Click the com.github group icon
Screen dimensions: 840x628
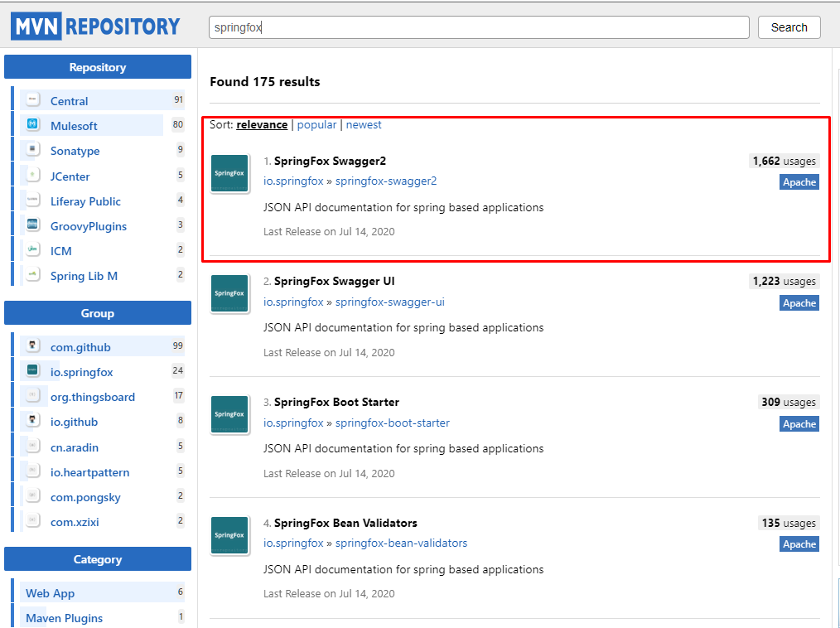click(32, 345)
